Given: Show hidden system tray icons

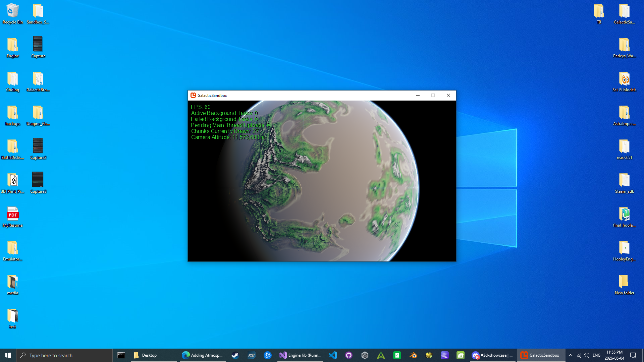Looking at the screenshot, I should pyautogui.click(x=571, y=355).
